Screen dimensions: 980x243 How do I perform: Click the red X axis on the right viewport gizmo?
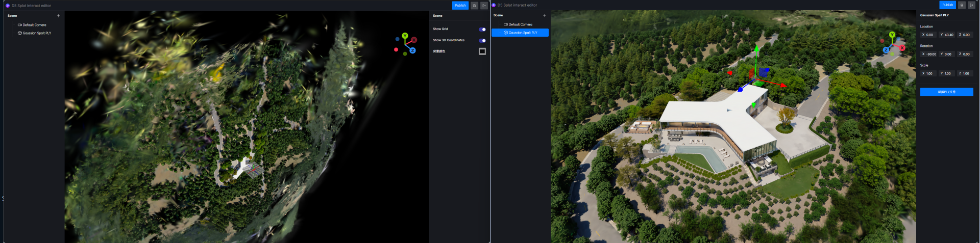902,48
